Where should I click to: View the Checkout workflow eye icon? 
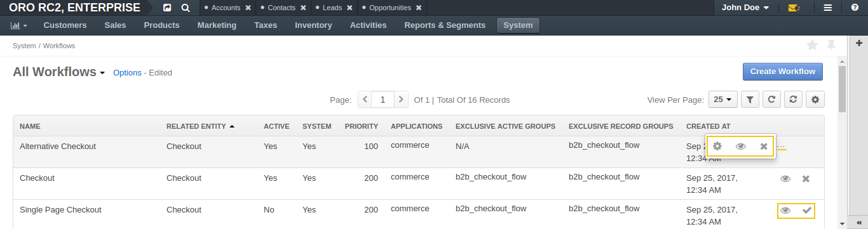[x=785, y=179]
